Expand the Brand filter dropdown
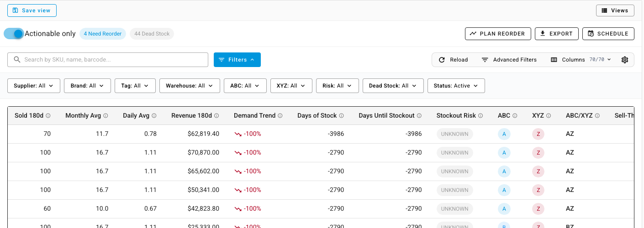The height and width of the screenshot is (228, 644). coord(87,86)
